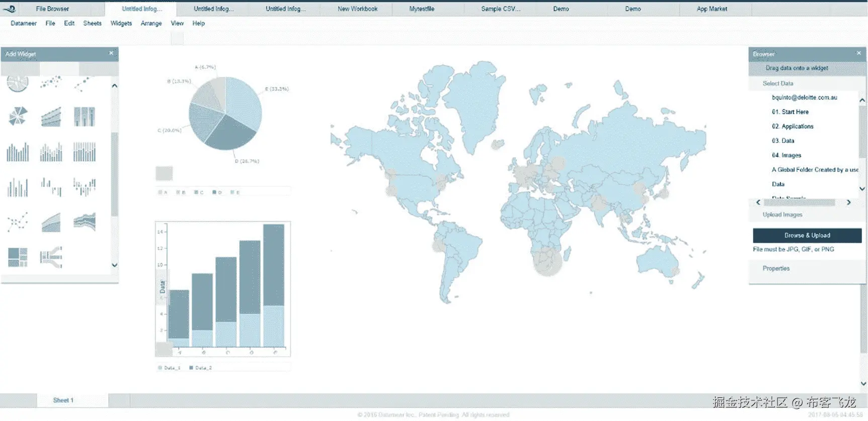Image resolution: width=868 pixels, height=421 pixels.
Task: Add the network graph widget
Action: click(18, 222)
